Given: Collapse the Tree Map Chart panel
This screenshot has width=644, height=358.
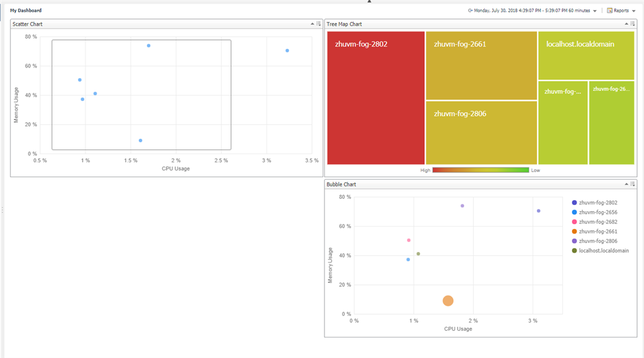Looking at the screenshot, I should pos(626,24).
